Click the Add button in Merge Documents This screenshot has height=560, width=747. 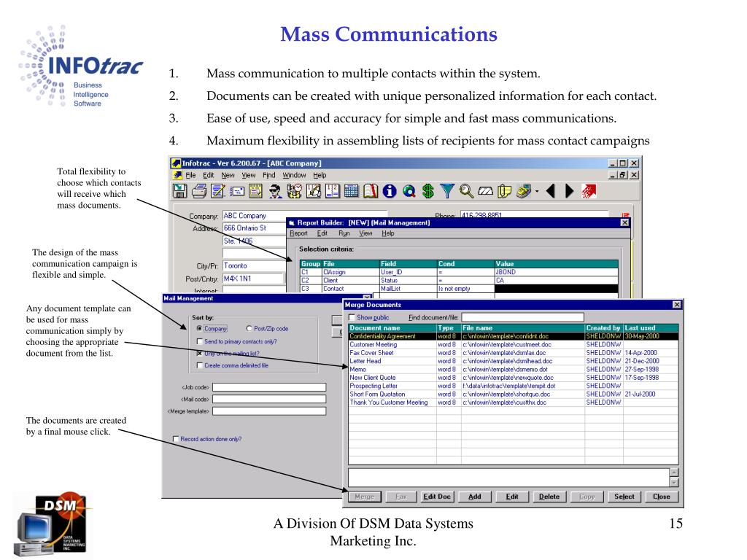pos(474,497)
